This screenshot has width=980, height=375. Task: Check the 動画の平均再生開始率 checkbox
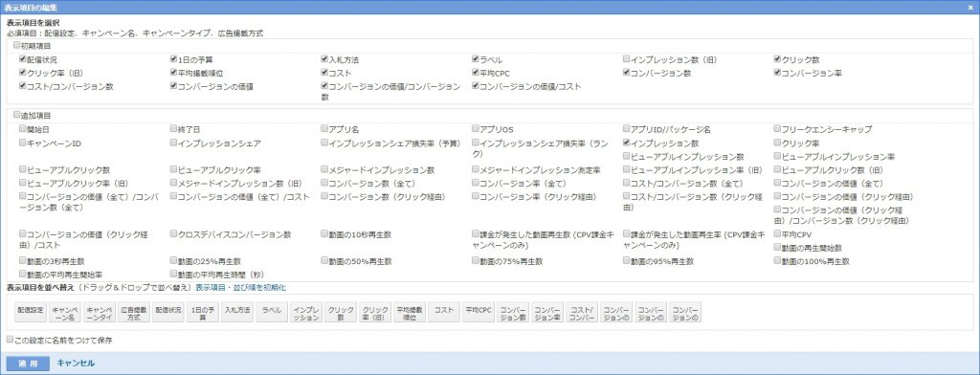tap(23, 274)
